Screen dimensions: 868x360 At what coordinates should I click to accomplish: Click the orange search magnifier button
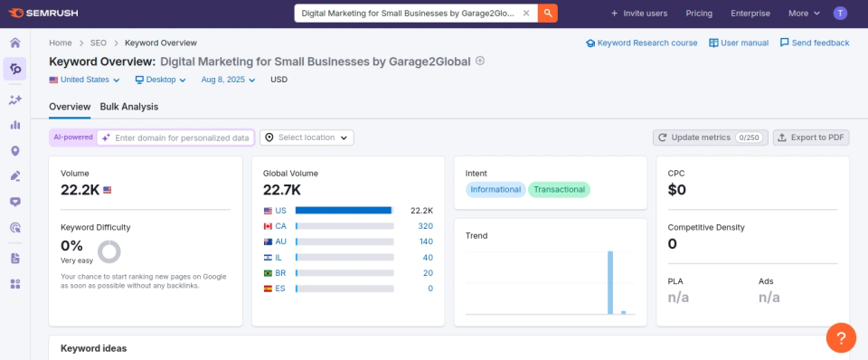548,13
